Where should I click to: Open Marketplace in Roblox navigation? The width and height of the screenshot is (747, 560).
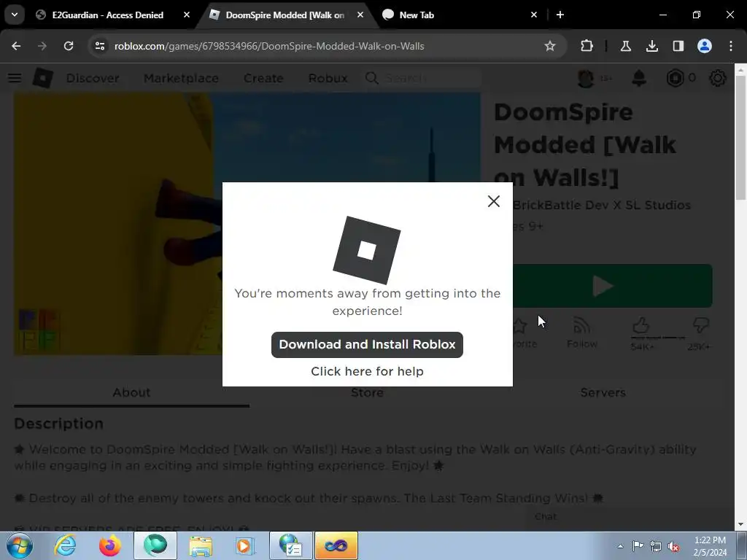point(181,78)
